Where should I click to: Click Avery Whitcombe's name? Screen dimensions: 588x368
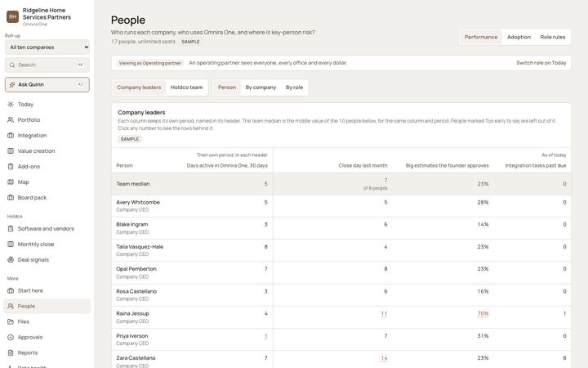(138, 203)
